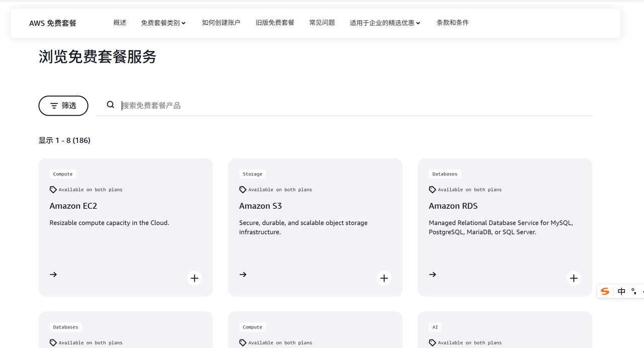Image resolution: width=644 pixels, height=348 pixels.
Task: Expand Amazon S3 card with plus icon
Action: pyautogui.click(x=384, y=278)
